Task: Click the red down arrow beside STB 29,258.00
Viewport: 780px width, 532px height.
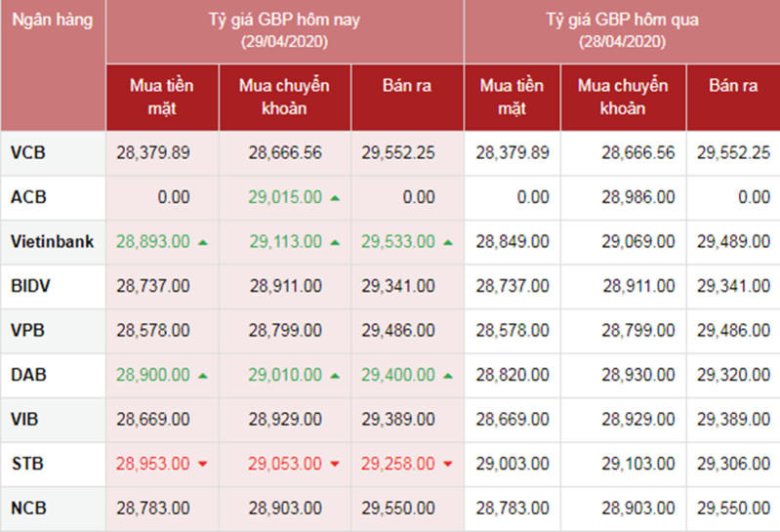Action: pos(448,465)
